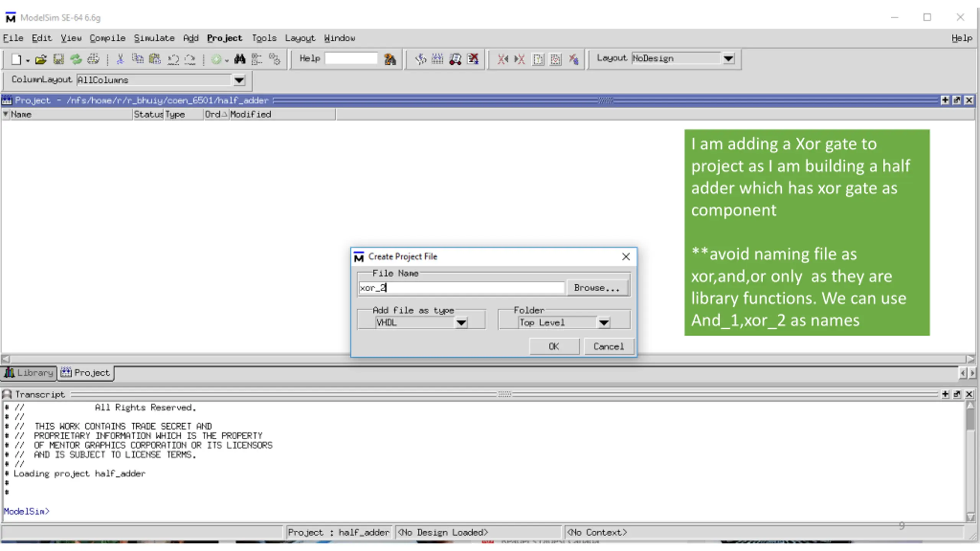Open the Tools menu

point(264,38)
